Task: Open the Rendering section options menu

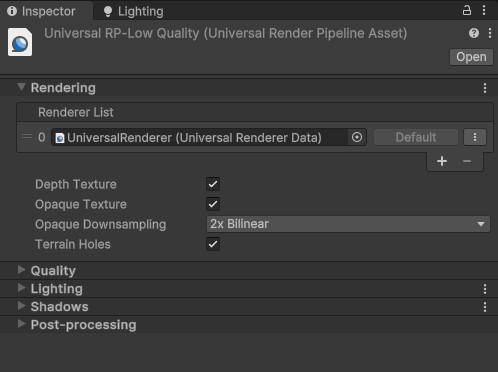Action: pyautogui.click(x=485, y=88)
